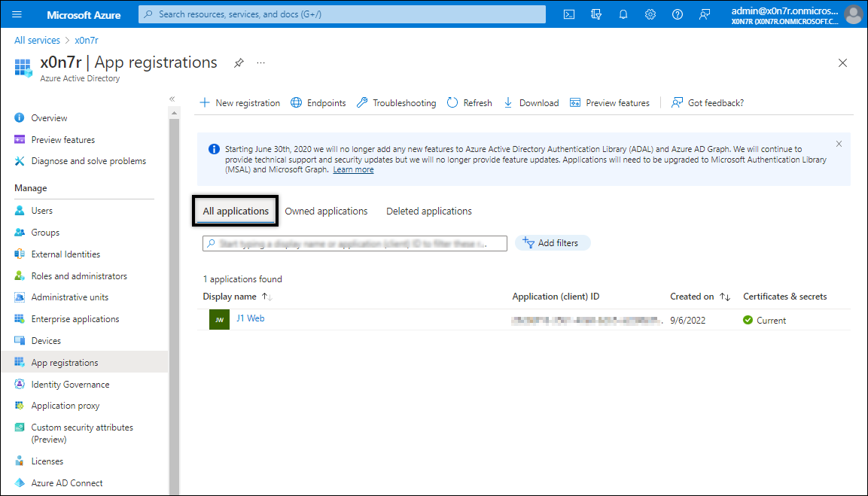The height and width of the screenshot is (496, 868).
Task: Open Enterprise applications in sidebar
Action: (75, 319)
